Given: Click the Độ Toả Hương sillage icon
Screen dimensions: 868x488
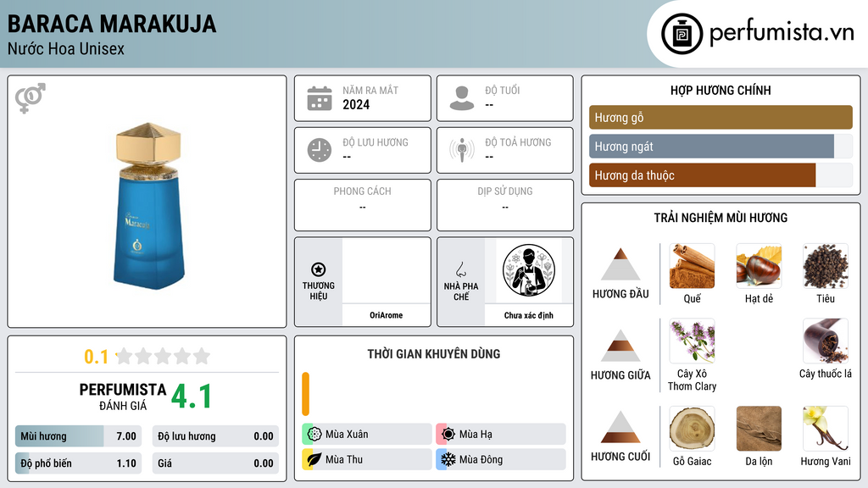Looking at the screenshot, I should click(462, 150).
